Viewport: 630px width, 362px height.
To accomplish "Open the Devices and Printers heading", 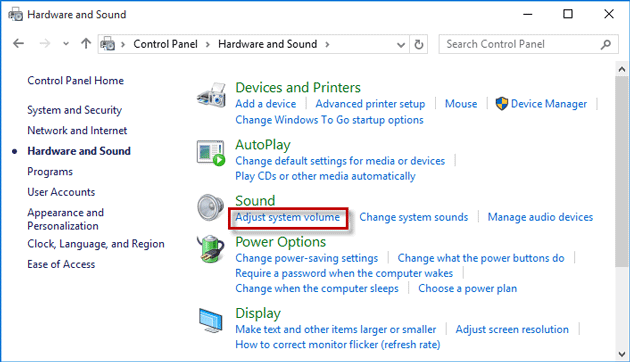I will 298,88.
